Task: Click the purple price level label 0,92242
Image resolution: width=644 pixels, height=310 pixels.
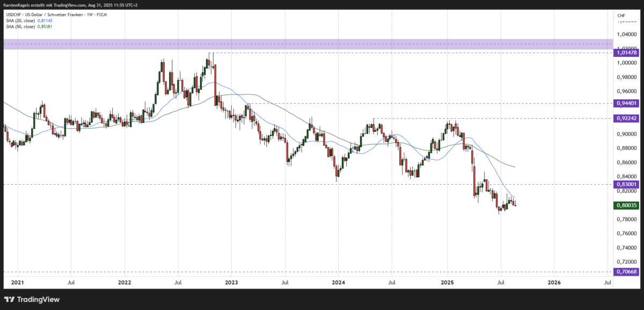Action: click(626, 119)
